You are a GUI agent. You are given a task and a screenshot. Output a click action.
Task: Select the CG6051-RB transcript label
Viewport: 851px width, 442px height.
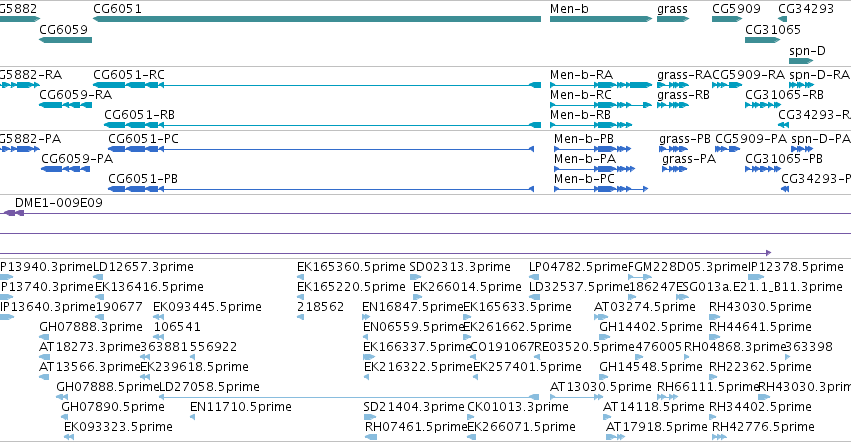[139, 115]
